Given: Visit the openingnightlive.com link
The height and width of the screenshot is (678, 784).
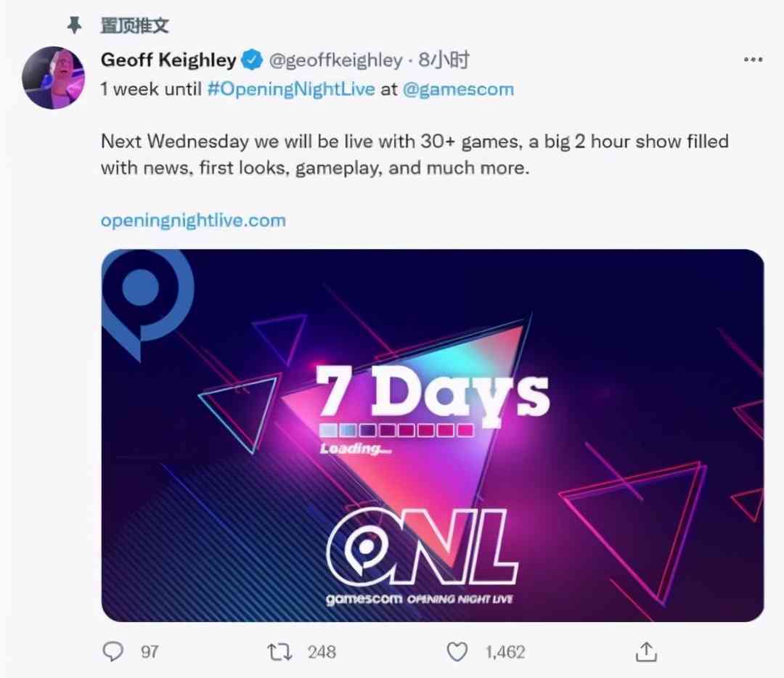Looking at the screenshot, I should click(193, 221).
